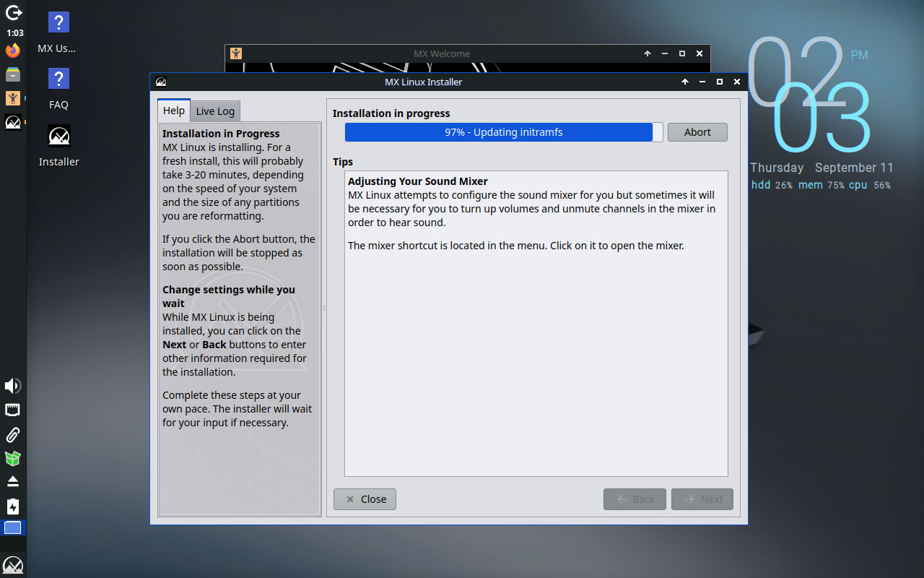Open the MX start menu button
Image resolution: width=924 pixels, height=578 pixels.
point(13,564)
